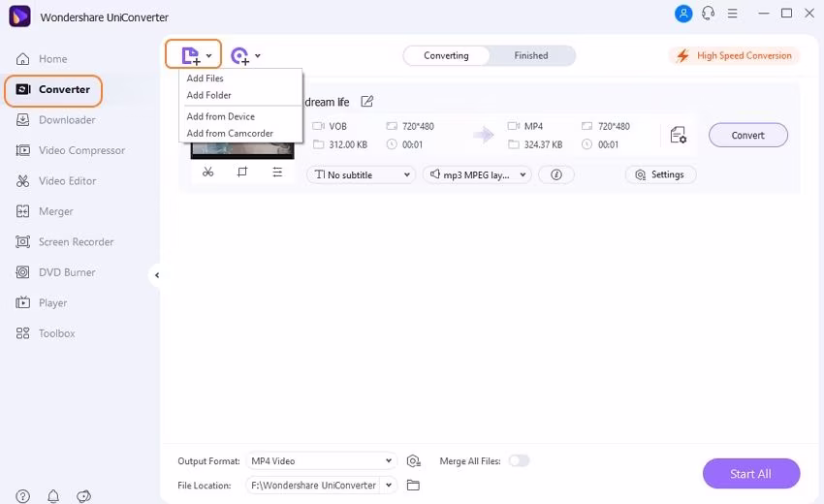
Task: Click the source VOB format label
Action: tap(338, 127)
